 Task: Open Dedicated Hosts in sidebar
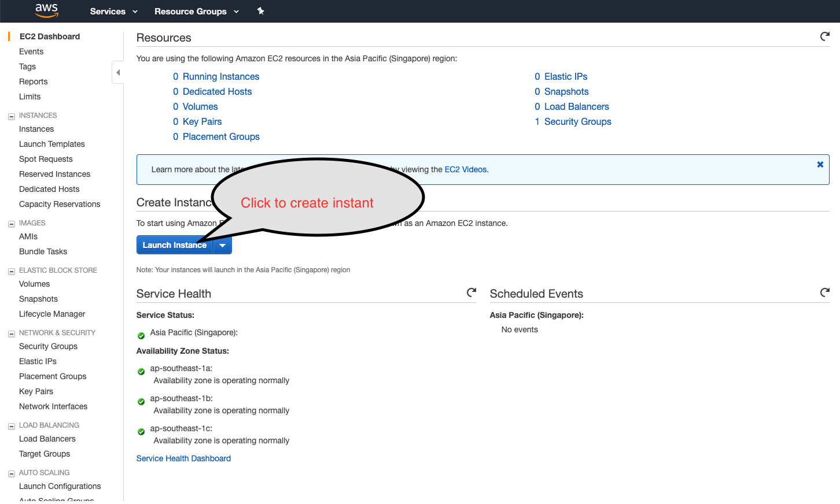pyautogui.click(x=49, y=189)
